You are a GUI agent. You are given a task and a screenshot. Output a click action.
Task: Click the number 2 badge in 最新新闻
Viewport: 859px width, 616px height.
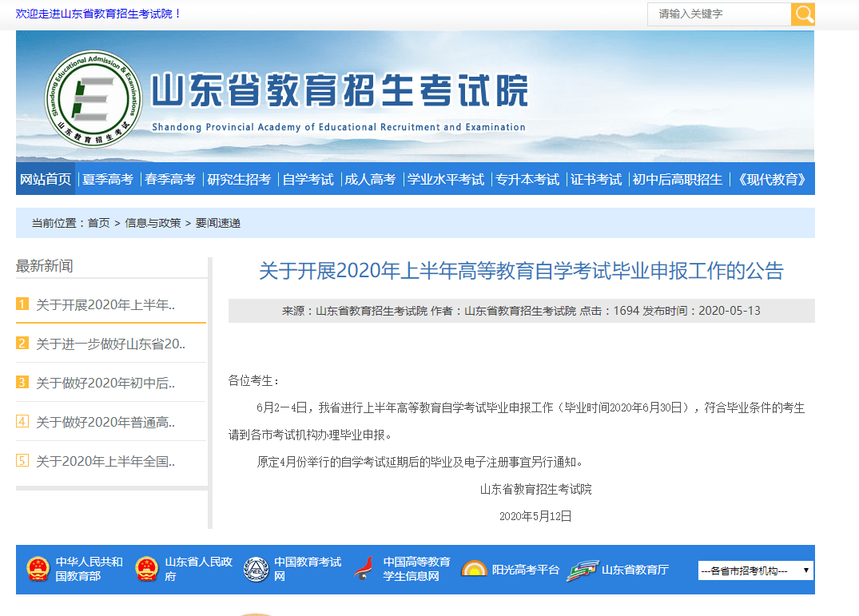click(x=22, y=344)
